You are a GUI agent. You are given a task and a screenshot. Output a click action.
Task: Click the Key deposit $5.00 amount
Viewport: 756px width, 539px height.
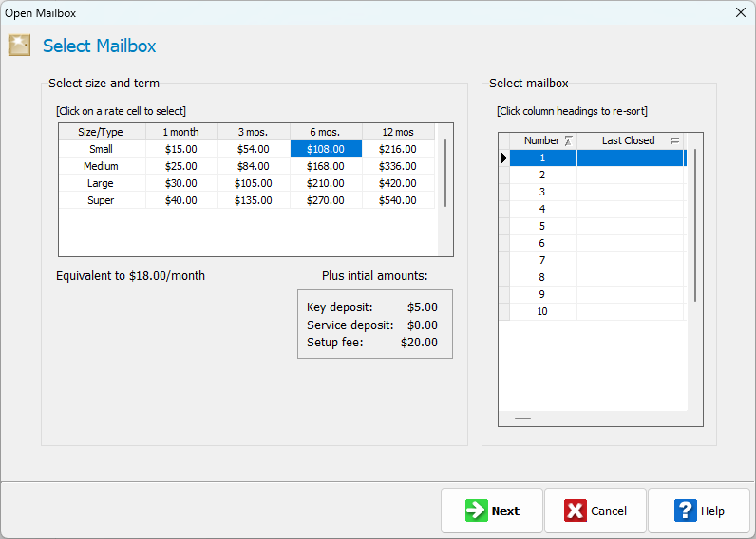pos(423,307)
